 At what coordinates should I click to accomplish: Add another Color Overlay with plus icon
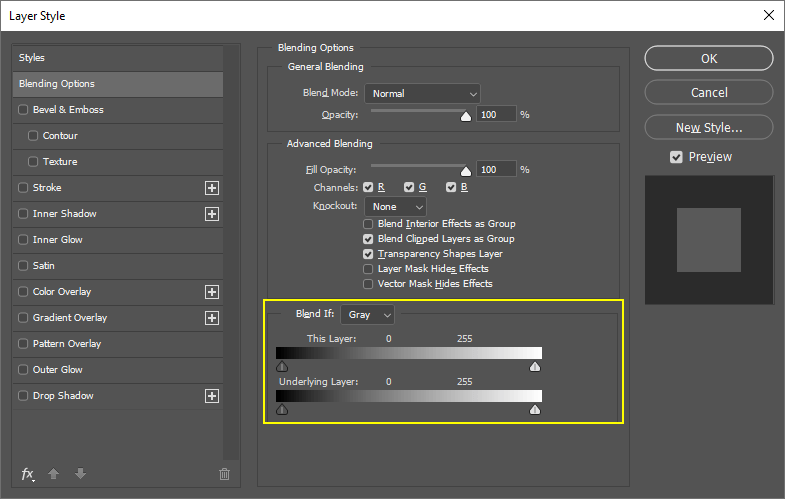211,292
